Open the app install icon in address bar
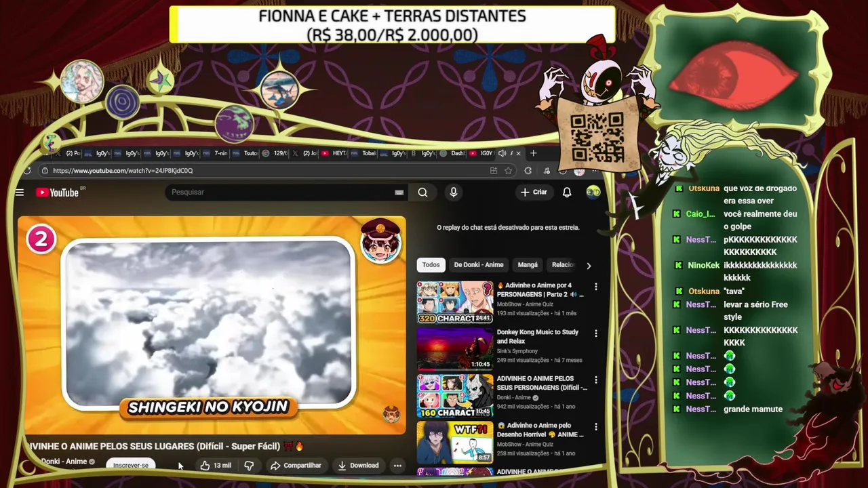 494,171
